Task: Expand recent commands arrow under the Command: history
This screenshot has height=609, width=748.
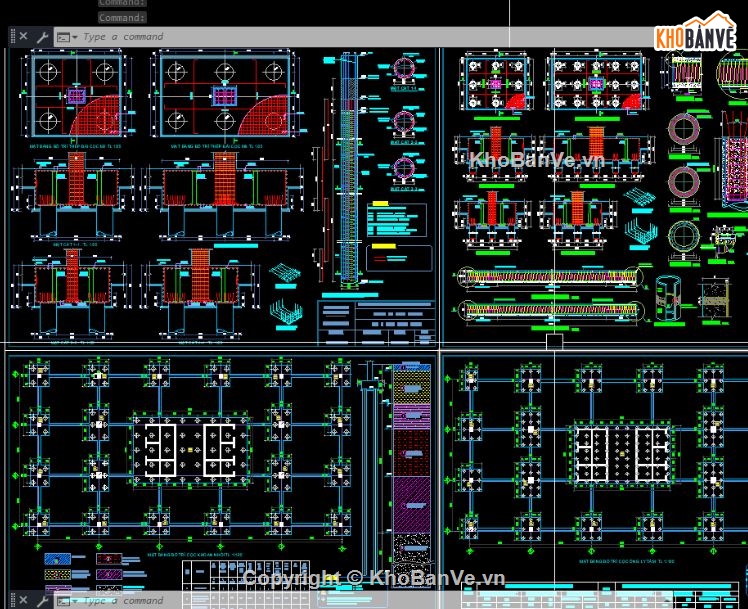Action: 75,37
